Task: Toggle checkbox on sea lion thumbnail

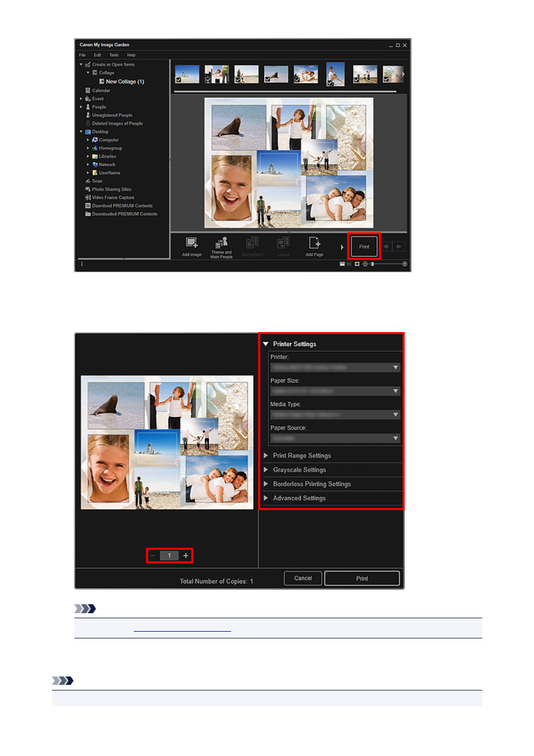Action: click(268, 80)
